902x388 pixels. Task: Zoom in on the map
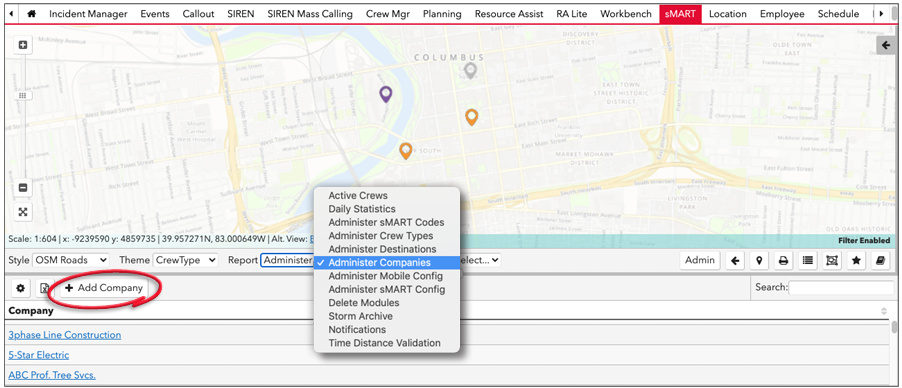pos(23,44)
